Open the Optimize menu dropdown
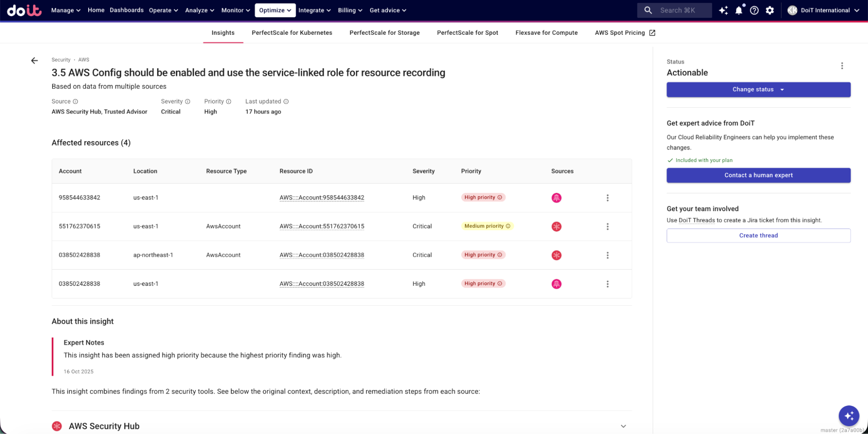 pyautogui.click(x=275, y=10)
